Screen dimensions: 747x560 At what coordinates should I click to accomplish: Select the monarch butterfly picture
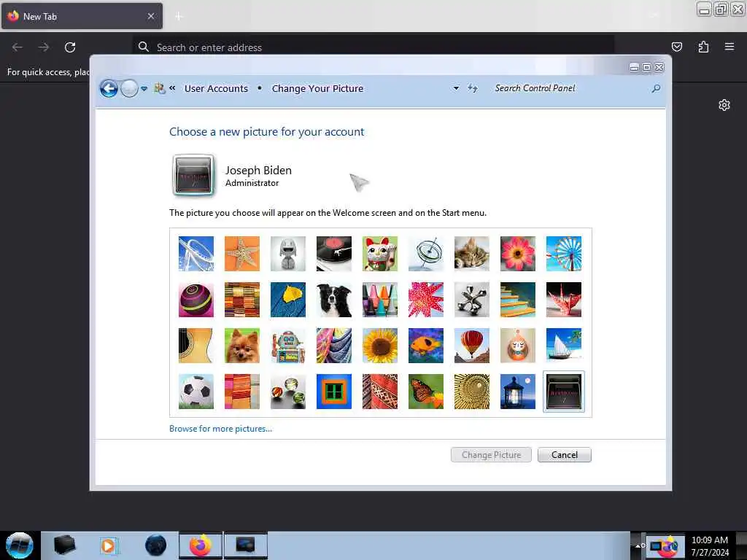(x=426, y=392)
